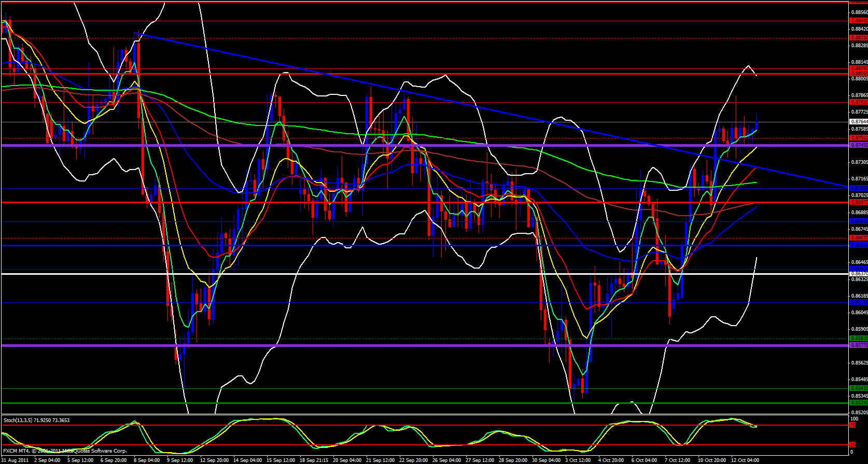868x464 pixels.
Task: Click the blue 0.87090 price level label
Action: (x=859, y=188)
